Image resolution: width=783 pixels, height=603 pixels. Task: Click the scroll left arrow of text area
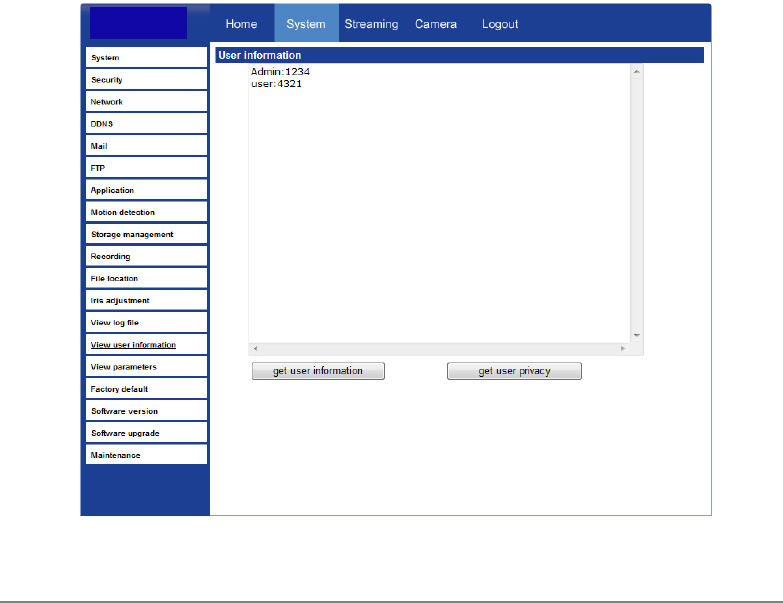(255, 348)
